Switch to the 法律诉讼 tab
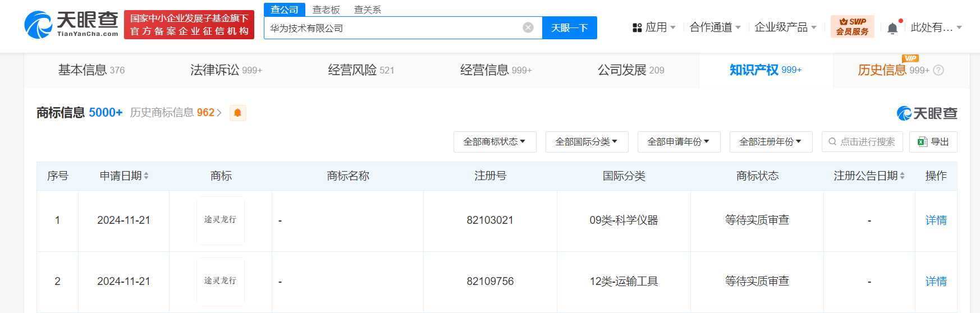The image size is (980, 313). click(x=226, y=70)
